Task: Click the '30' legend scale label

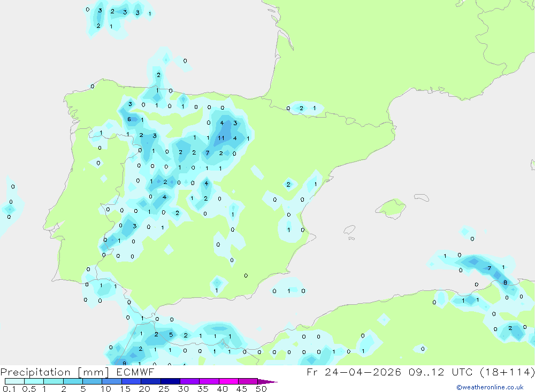Action: pyautogui.click(x=184, y=389)
